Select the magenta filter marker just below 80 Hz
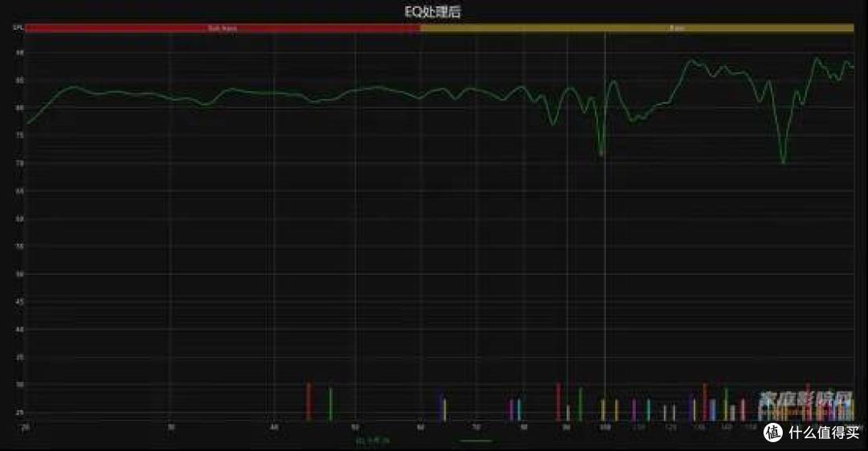The image size is (868, 451). pyautogui.click(x=511, y=409)
